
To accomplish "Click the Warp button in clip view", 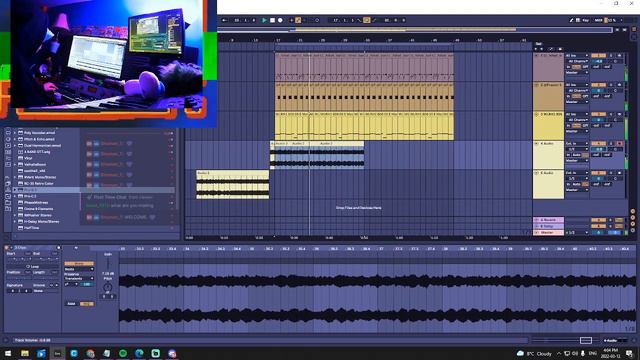I will pos(79,264).
